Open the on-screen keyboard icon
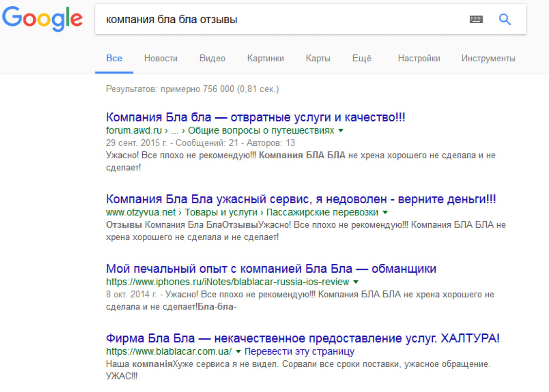The height and width of the screenshot is (392, 549). [x=476, y=19]
